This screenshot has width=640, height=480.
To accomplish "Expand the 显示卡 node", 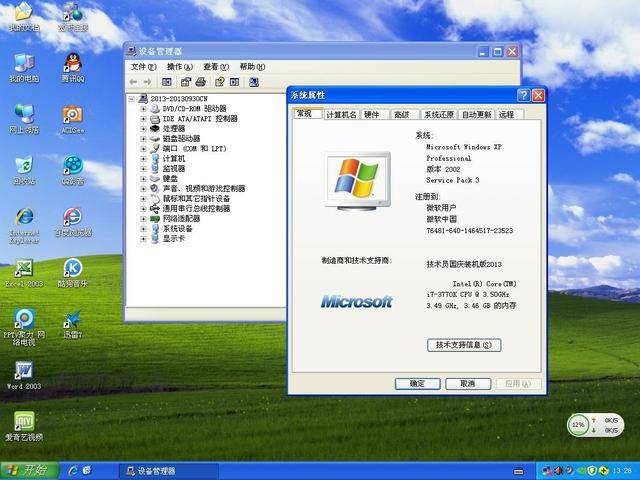I will coord(143,239).
